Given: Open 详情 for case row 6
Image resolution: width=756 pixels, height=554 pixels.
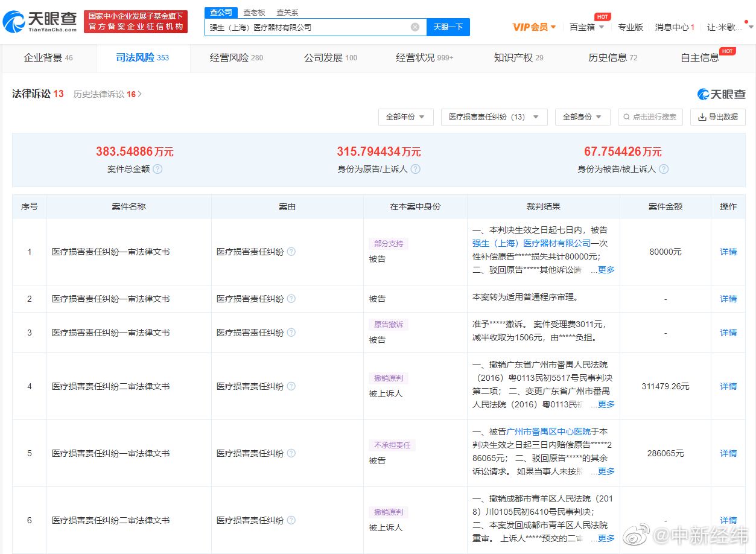Looking at the screenshot, I should pyautogui.click(x=728, y=520).
